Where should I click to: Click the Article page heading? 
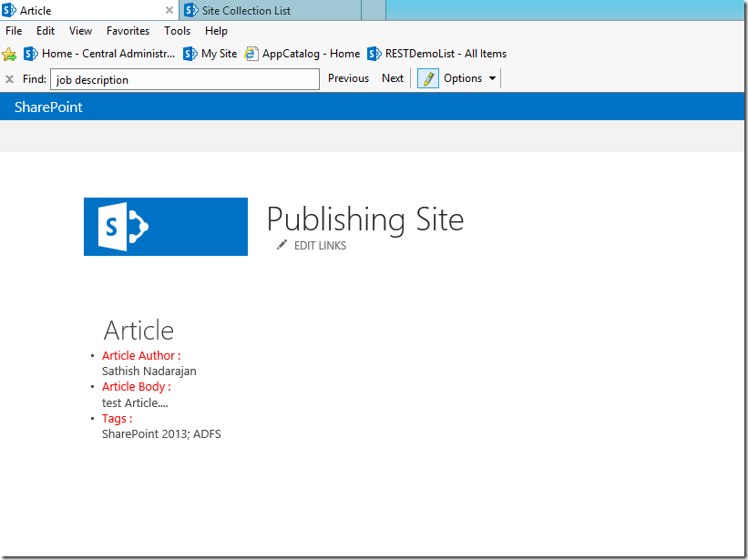138,331
